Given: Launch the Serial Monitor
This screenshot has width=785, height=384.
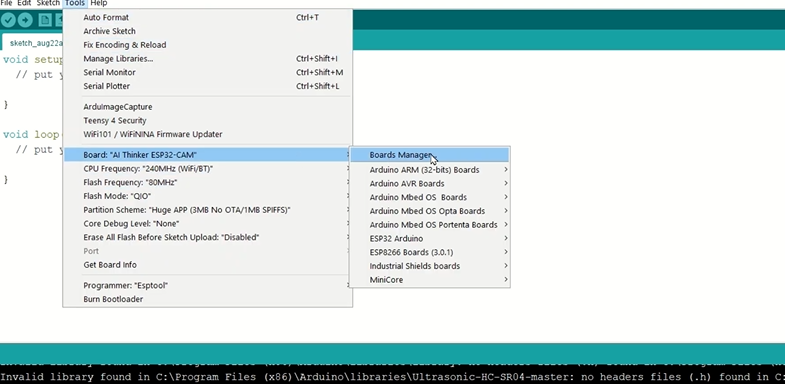Looking at the screenshot, I should 208,72.
